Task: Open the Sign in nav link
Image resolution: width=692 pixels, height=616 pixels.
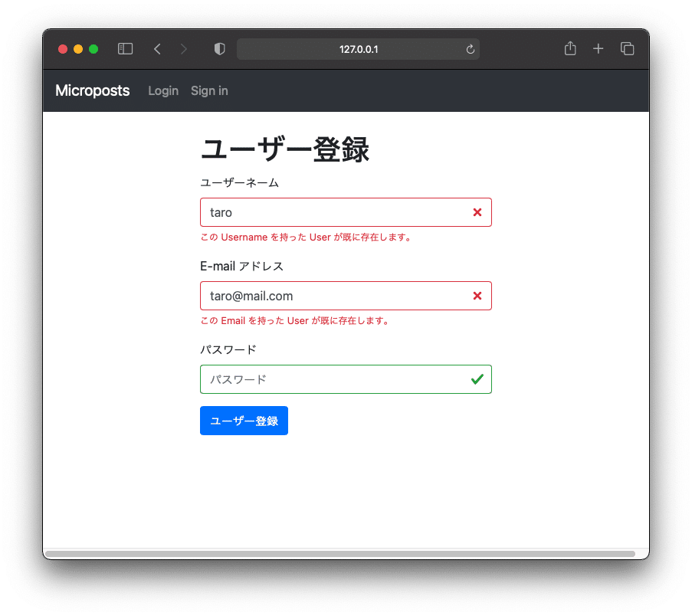Action: pos(209,91)
